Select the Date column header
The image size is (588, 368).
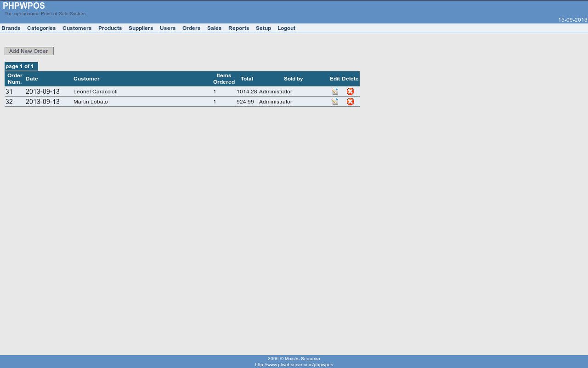(x=31, y=78)
